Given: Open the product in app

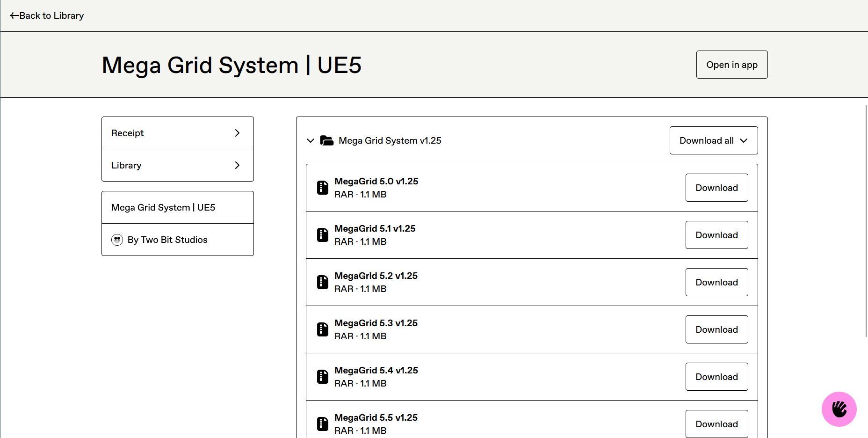Looking at the screenshot, I should click(732, 65).
